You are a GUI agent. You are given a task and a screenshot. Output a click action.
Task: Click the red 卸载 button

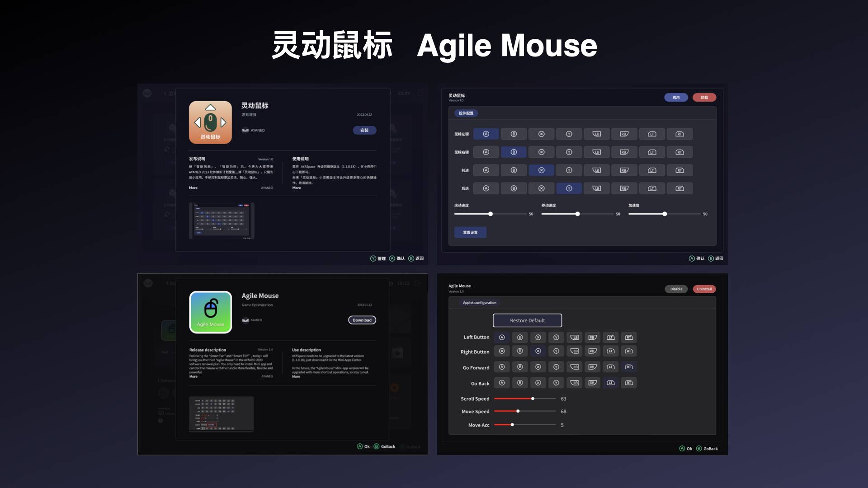(x=704, y=97)
